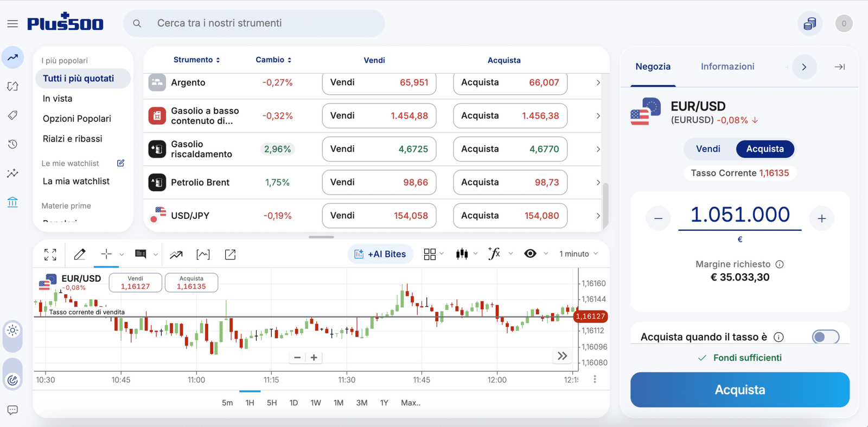Expand the annotation tool options arrow

click(156, 254)
